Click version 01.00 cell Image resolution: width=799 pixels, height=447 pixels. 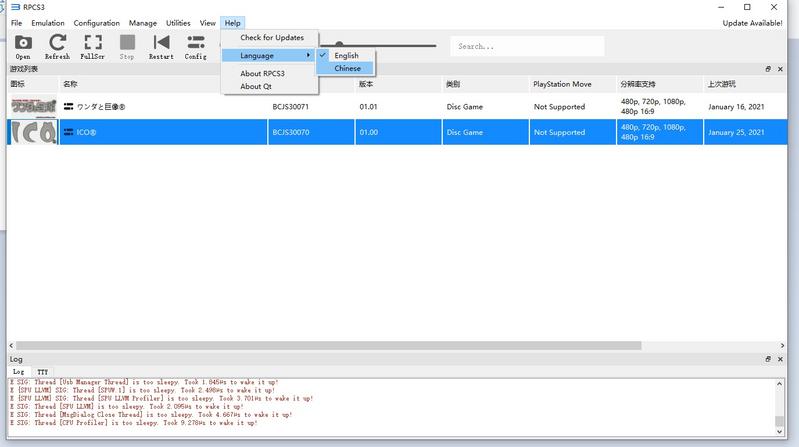pos(368,132)
